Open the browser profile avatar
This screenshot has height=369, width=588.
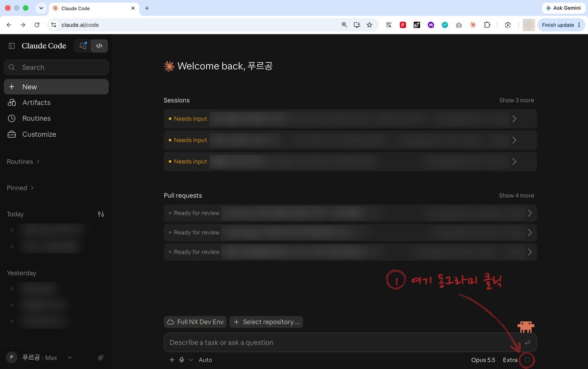point(529,25)
